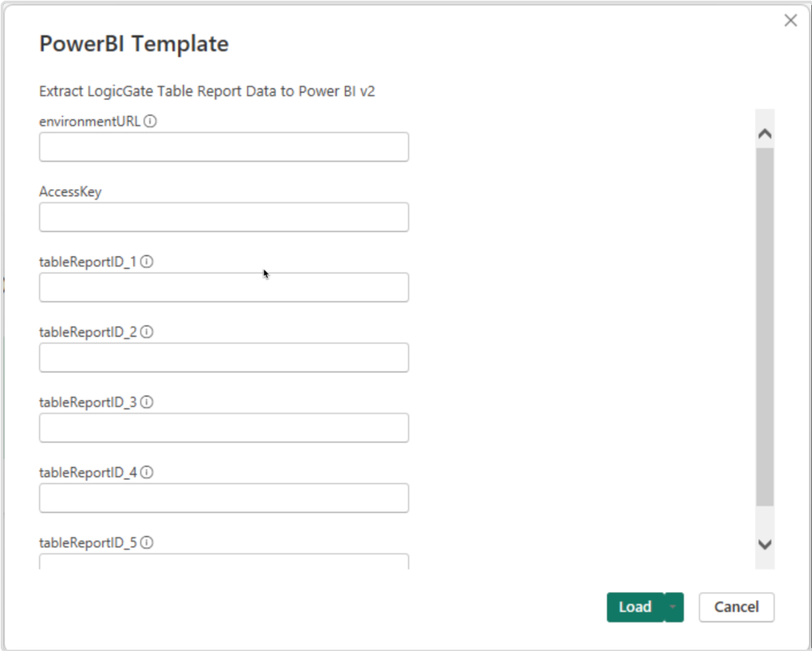Click the scrollbar down arrow
This screenshot has height=651, width=812.
(765, 544)
